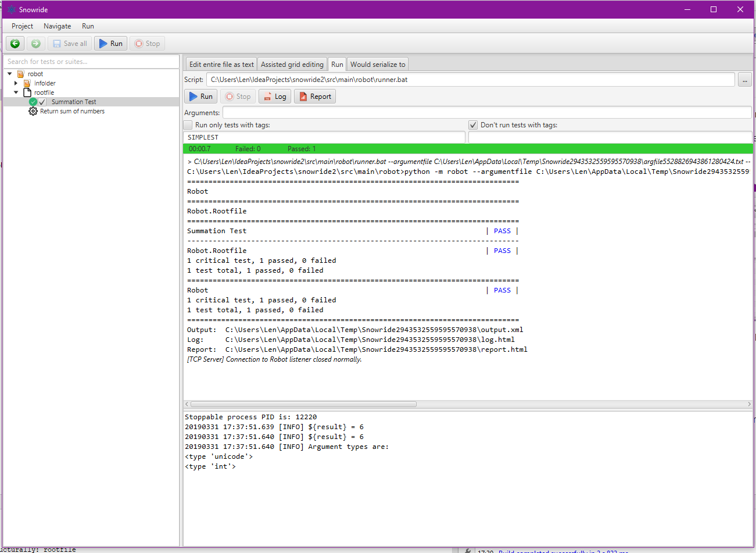
Task: Click the log.html path line
Action: coord(351,340)
